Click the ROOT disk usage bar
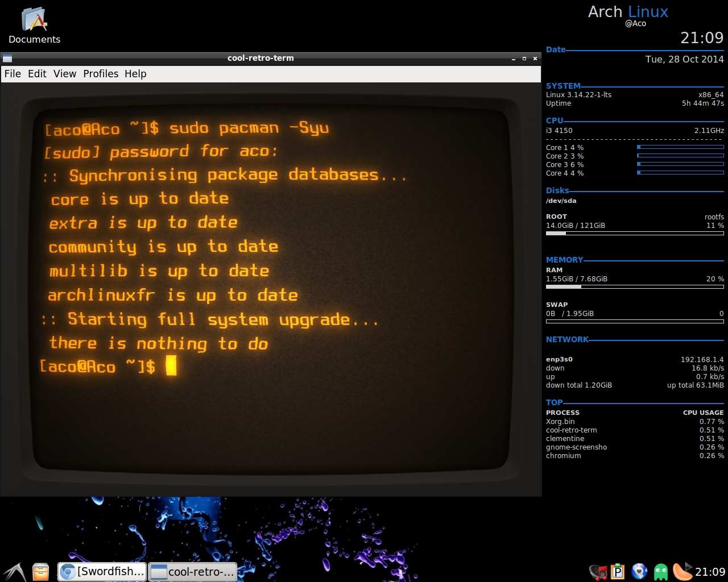This screenshot has height=582, width=728. pyautogui.click(x=635, y=233)
